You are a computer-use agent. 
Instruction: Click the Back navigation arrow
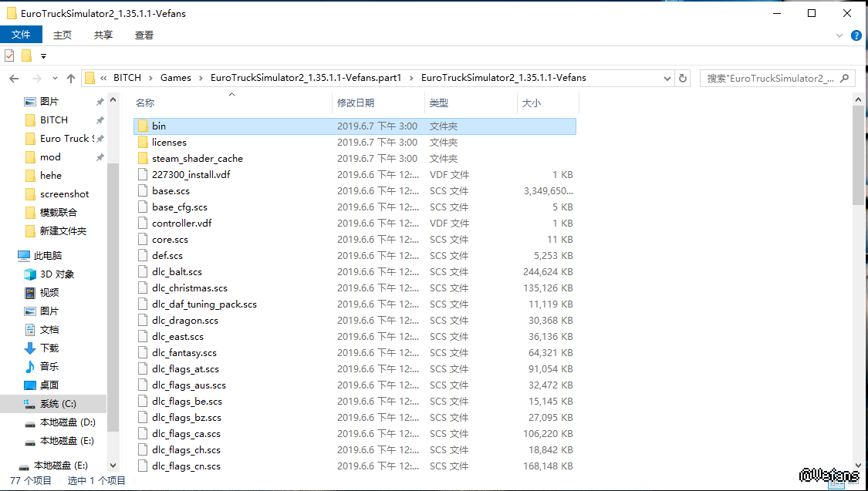coord(14,78)
